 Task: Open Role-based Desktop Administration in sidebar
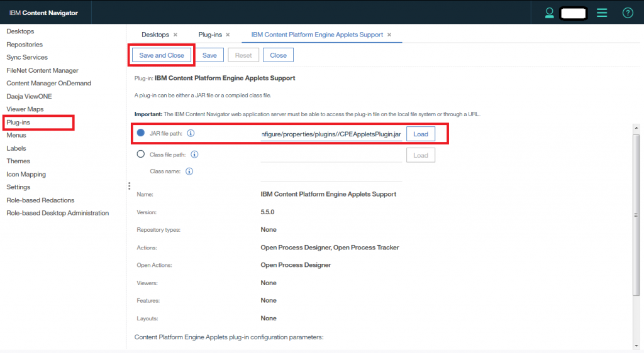pyautogui.click(x=57, y=213)
